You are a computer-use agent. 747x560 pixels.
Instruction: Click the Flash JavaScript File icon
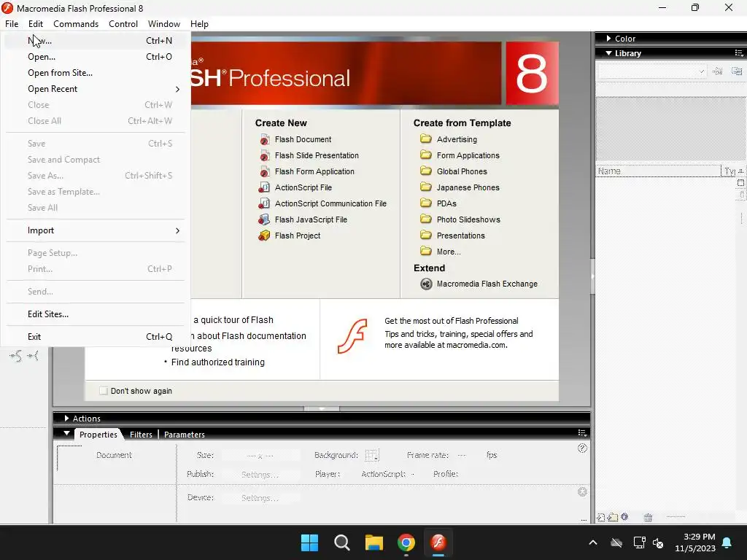click(x=264, y=219)
